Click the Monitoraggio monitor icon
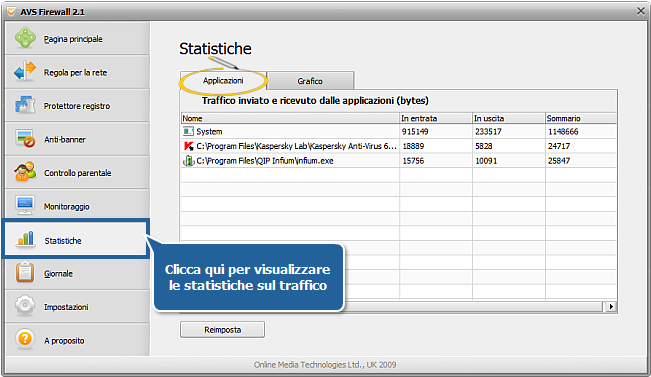This screenshot has width=651, height=377. (x=25, y=206)
